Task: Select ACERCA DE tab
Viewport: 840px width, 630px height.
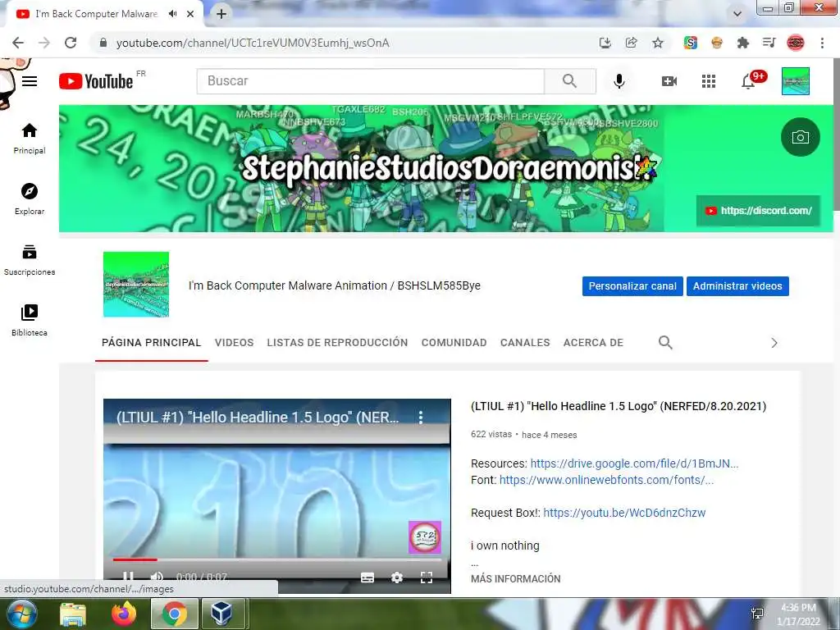Action: 593,342
